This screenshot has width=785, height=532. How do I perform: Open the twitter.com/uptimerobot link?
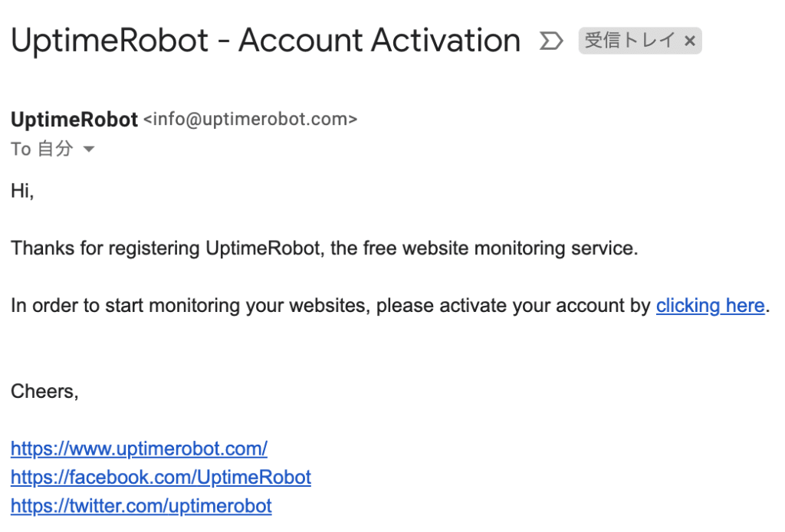pos(141,505)
